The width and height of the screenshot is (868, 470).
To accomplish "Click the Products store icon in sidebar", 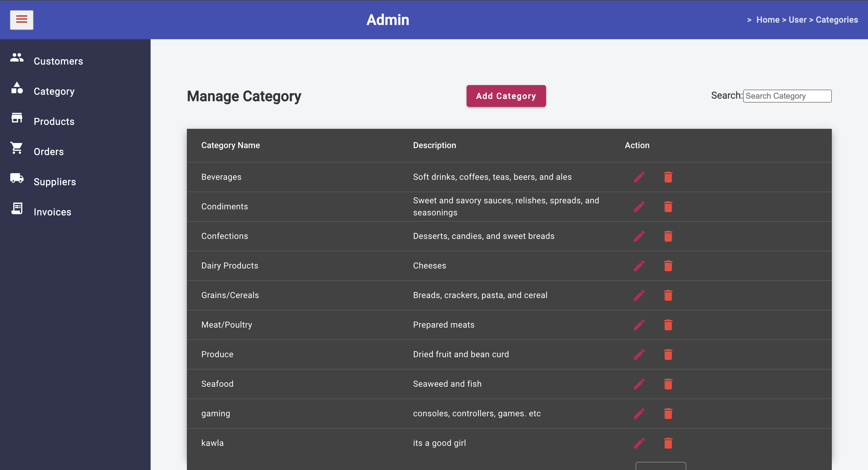I will coord(17,118).
